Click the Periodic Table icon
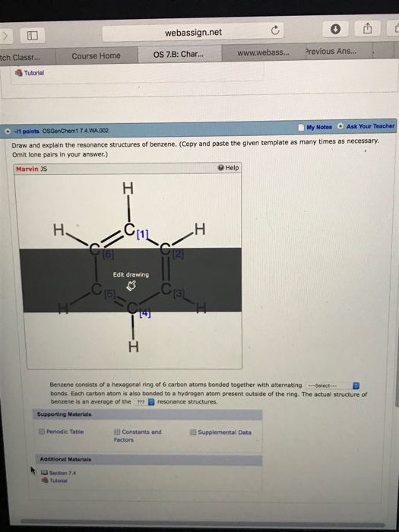Screen dimensions: 399x532 [42, 431]
